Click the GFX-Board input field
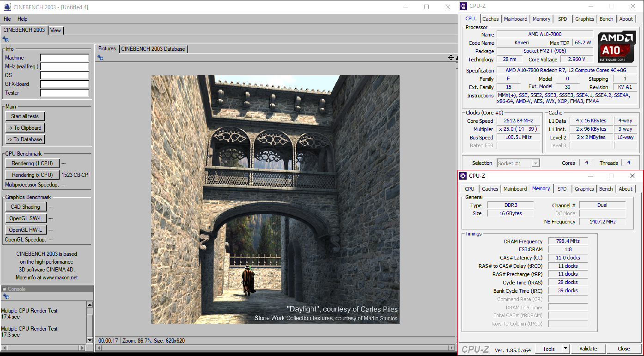 pyautogui.click(x=64, y=84)
